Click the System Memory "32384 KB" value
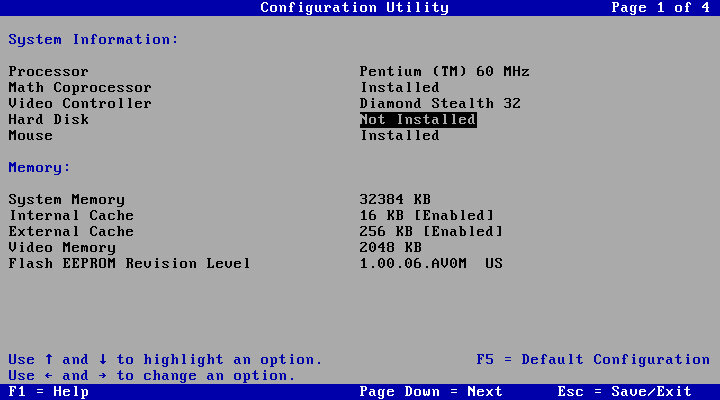Screen dimensions: 720x400 click(395, 200)
